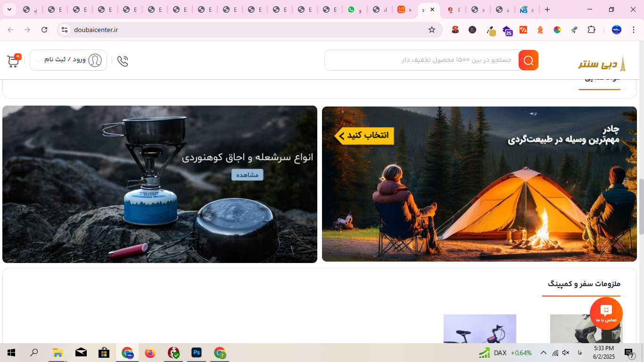Click the page vertical scrollbar thumb
644x362 pixels.
(x=641, y=206)
